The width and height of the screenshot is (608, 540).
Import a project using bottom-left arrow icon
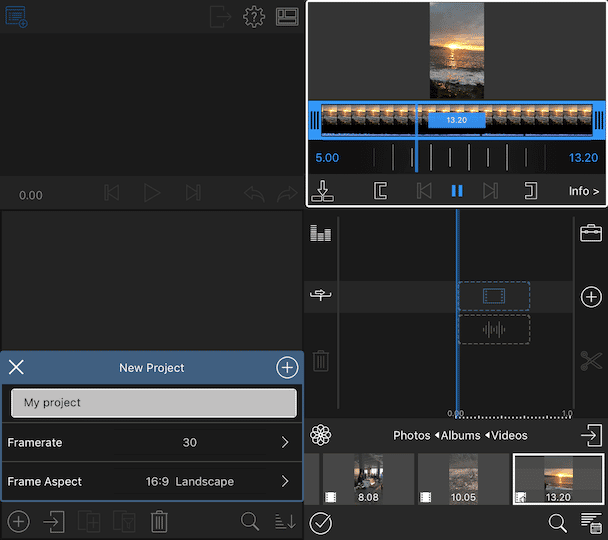click(54, 521)
